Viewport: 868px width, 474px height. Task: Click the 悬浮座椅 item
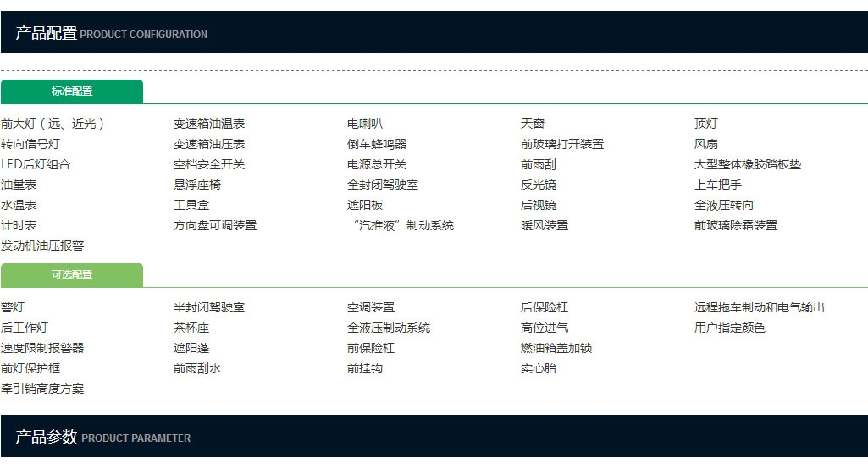pyautogui.click(x=197, y=185)
